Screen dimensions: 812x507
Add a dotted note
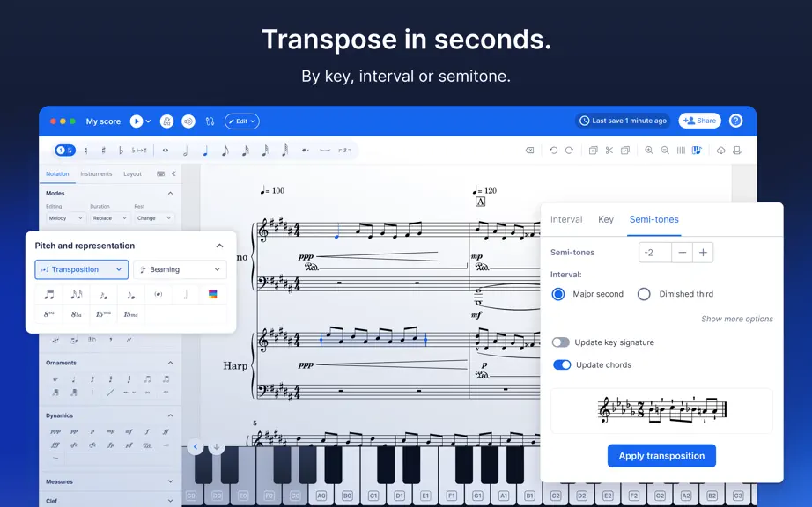tap(305, 150)
